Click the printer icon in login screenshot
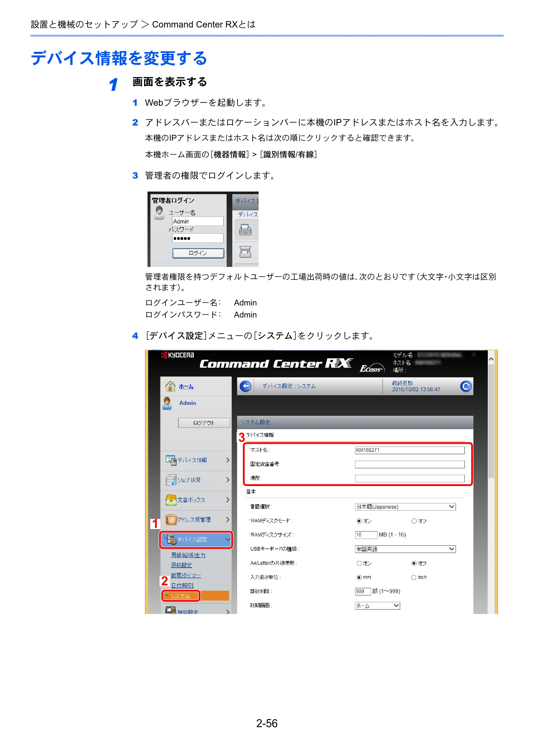 pos(245,229)
